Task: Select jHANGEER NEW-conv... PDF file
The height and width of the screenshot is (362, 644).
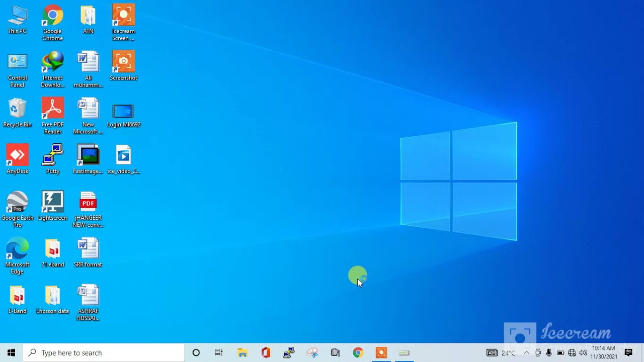Action: coord(88,210)
